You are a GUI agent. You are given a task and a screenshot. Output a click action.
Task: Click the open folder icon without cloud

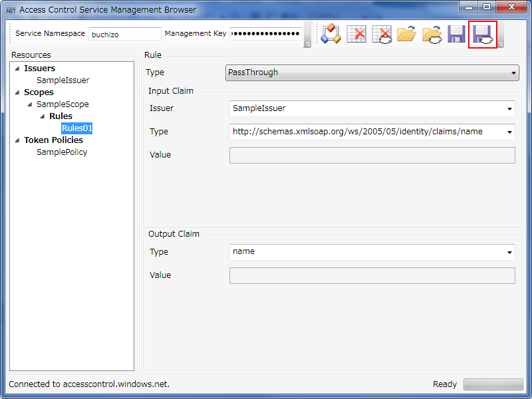406,34
